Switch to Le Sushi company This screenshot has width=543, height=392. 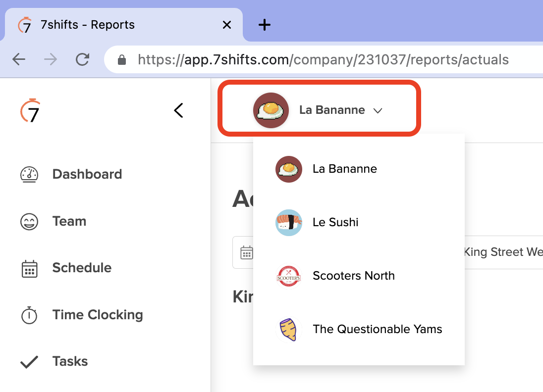tap(335, 222)
